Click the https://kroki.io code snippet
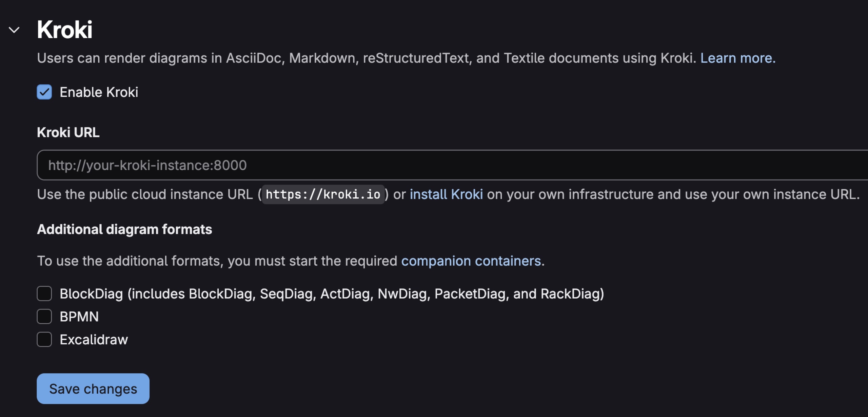 (323, 194)
